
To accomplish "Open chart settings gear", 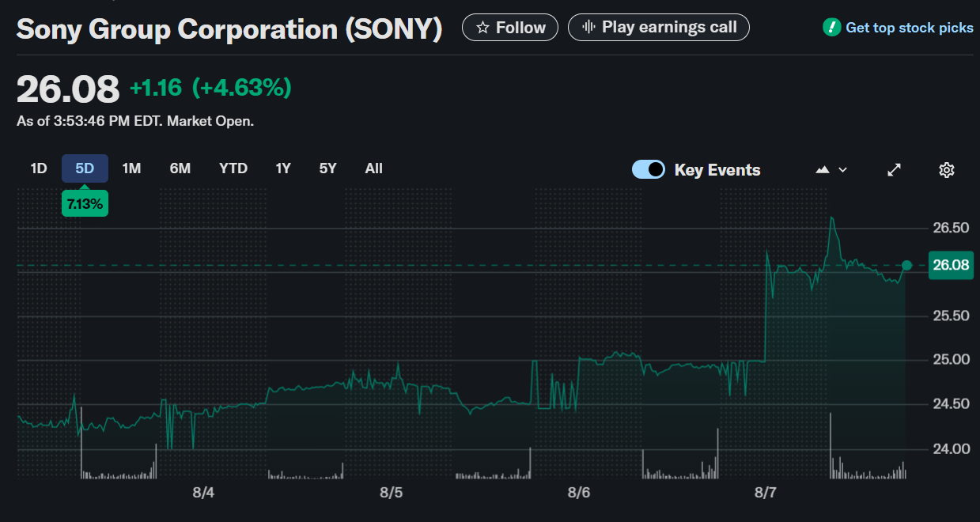I will click(947, 169).
